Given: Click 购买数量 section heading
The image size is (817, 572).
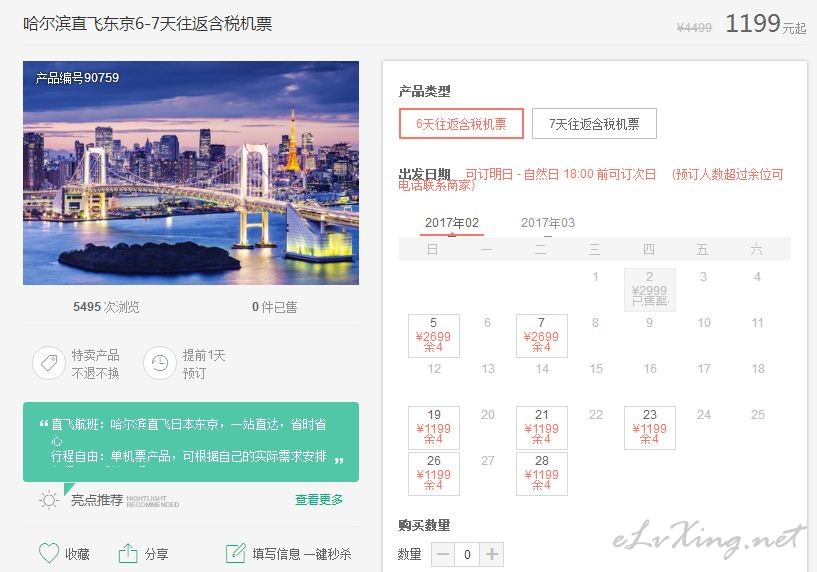Looking at the screenshot, I should [424, 525].
